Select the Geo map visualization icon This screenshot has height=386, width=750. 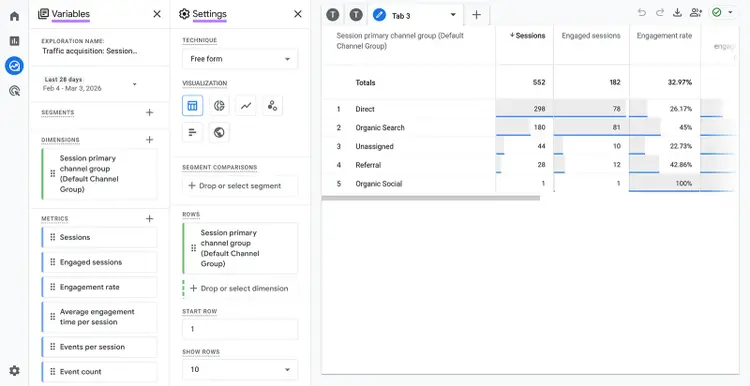tap(219, 132)
